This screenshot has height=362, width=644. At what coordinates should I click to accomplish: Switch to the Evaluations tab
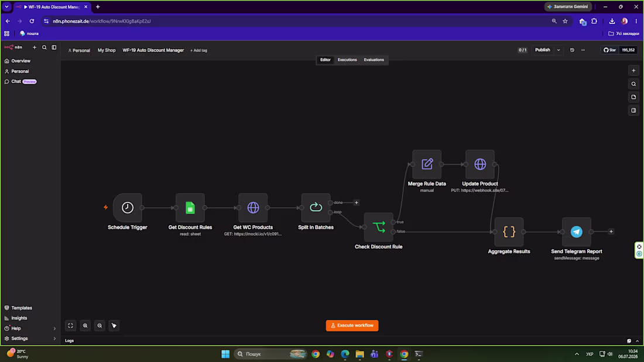[374, 60]
